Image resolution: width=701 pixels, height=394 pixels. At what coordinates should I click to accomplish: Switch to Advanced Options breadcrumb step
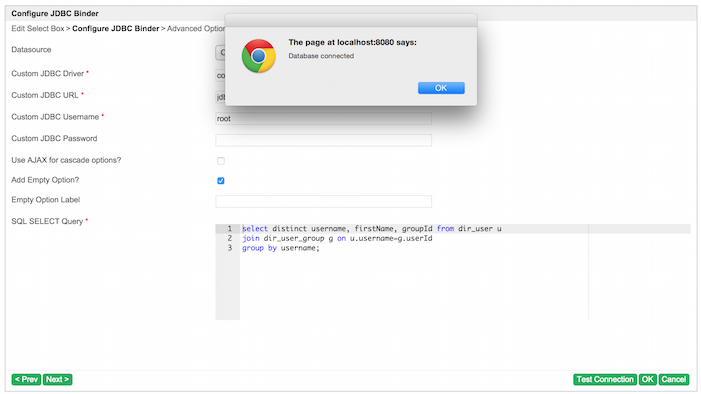tap(196, 29)
